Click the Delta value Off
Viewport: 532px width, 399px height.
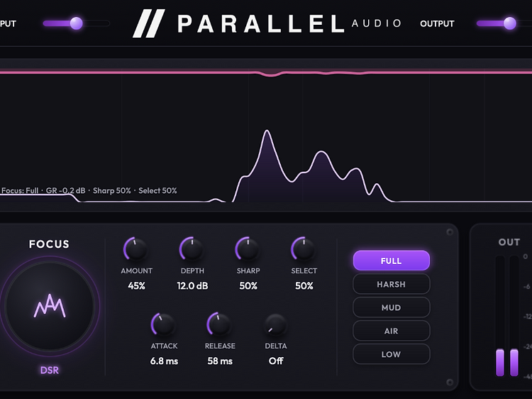coord(276,361)
